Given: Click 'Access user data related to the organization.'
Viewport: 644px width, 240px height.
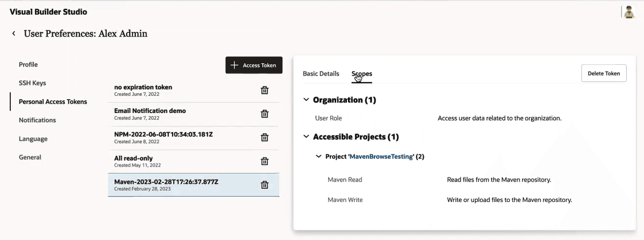Looking at the screenshot, I should coord(500,118).
